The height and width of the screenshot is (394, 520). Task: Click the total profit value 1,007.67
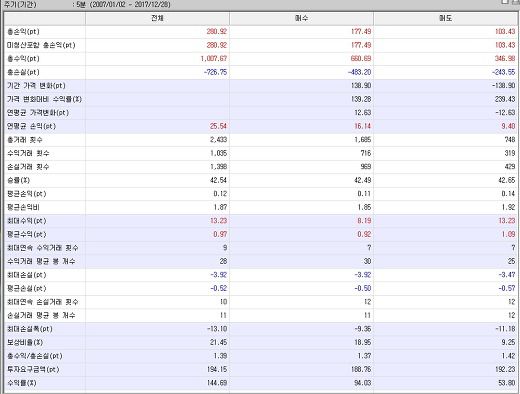(x=214, y=59)
